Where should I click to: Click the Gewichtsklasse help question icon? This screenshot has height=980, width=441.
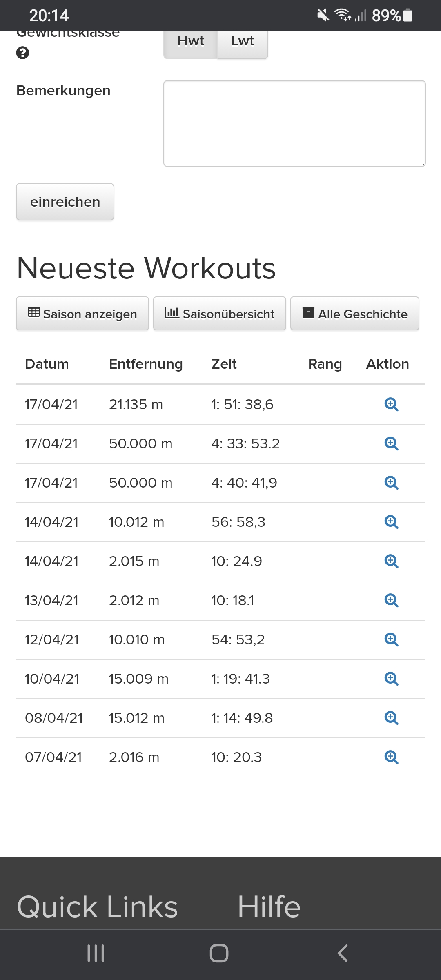point(23,53)
